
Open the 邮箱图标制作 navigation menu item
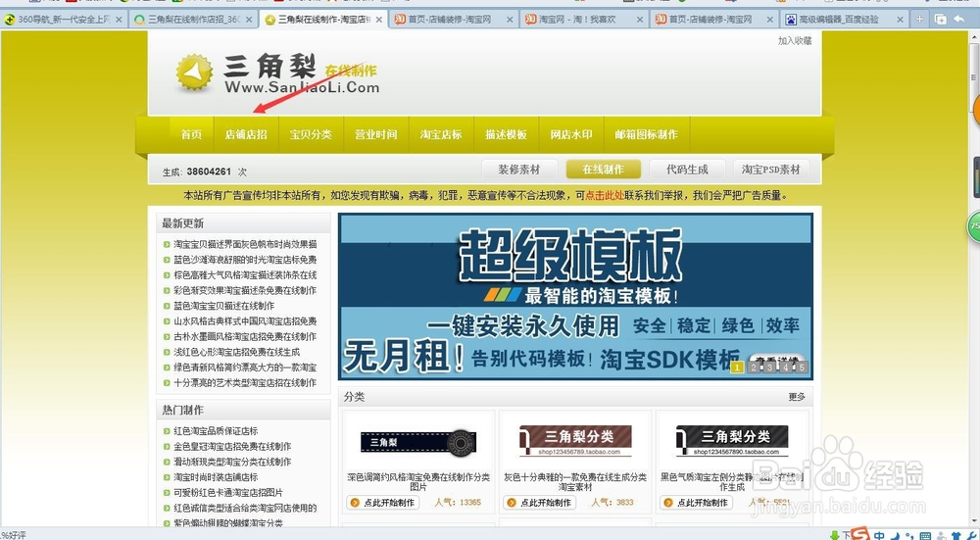tap(646, 134)
